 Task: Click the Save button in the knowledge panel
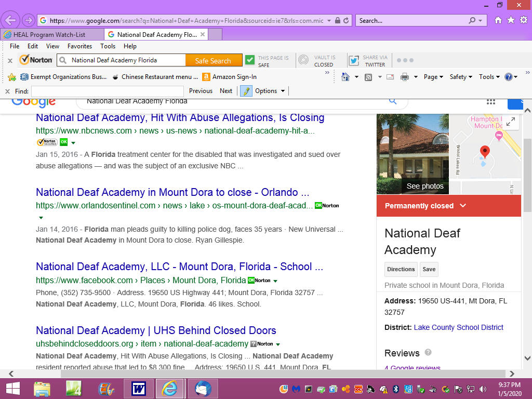tap(429, 269)
